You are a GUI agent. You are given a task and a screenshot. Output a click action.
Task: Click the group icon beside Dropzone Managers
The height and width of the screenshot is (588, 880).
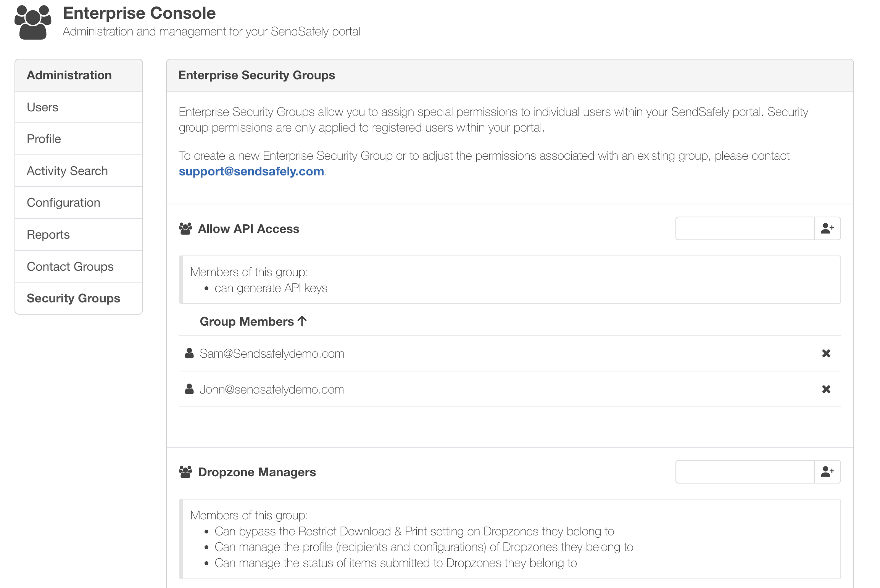point(185,472)
